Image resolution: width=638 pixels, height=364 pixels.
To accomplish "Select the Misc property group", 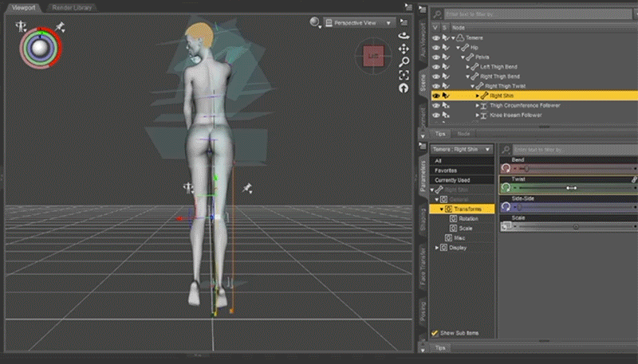I will click(x=459, y=238).
